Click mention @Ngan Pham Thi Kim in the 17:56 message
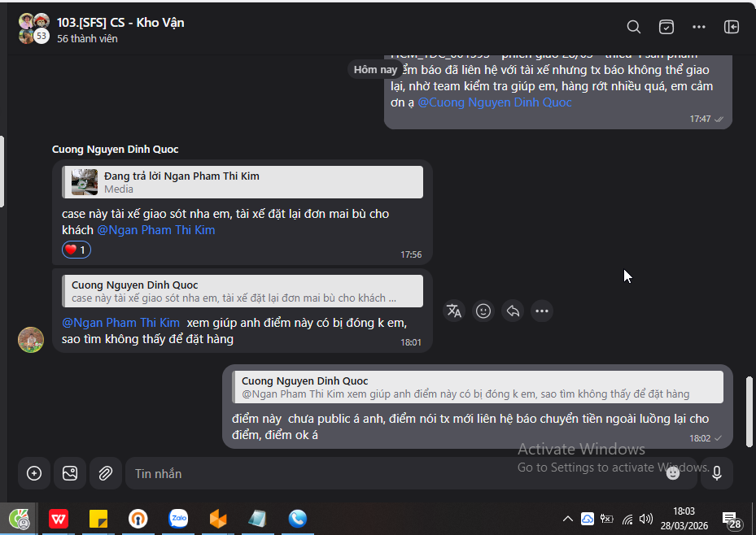756x535 pixels. pyautogui.click(x=156, y=230)
